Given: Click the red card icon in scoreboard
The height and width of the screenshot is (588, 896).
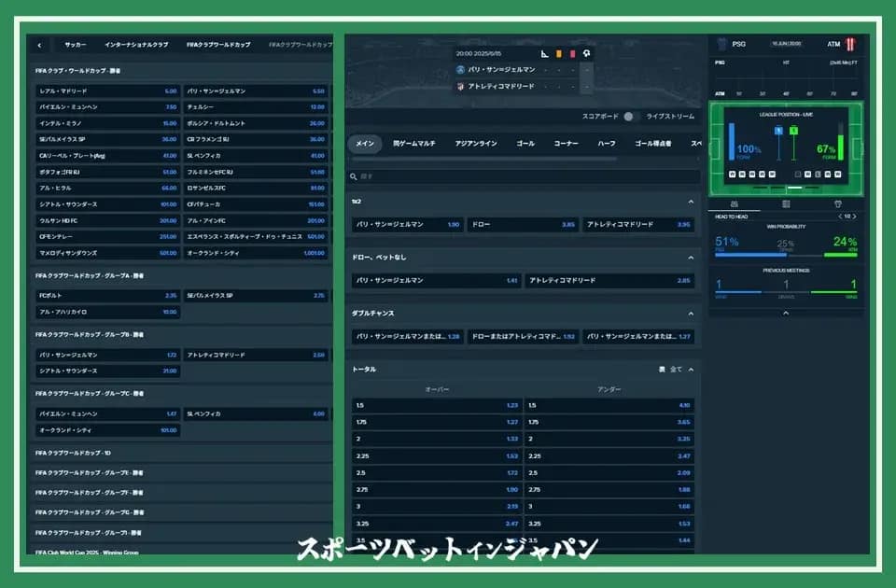Looking at the screenshot, I should click(x=572, y=54).
